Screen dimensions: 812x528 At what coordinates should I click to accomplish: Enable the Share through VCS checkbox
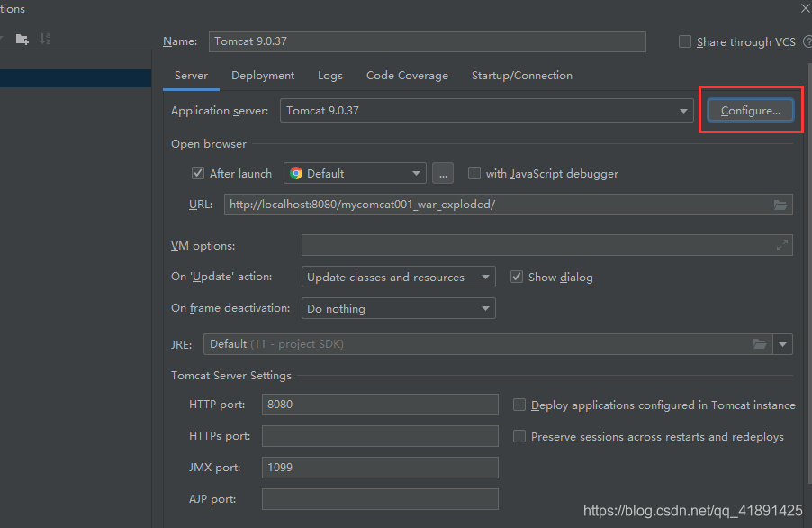[685, 41]
